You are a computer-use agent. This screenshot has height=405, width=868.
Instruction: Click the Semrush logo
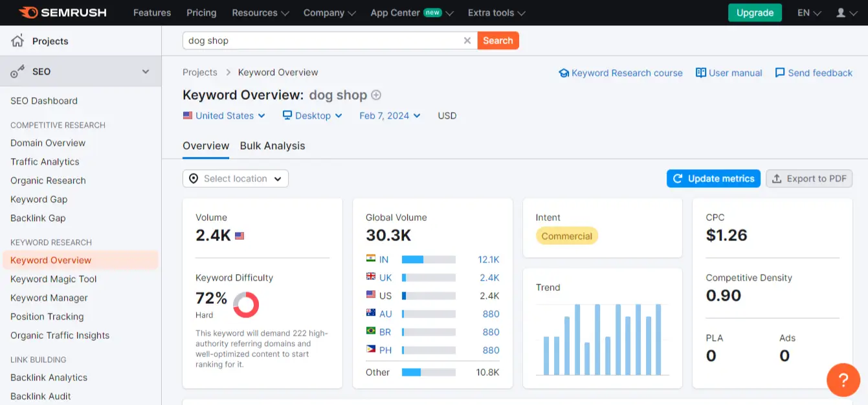click(62, 12)
